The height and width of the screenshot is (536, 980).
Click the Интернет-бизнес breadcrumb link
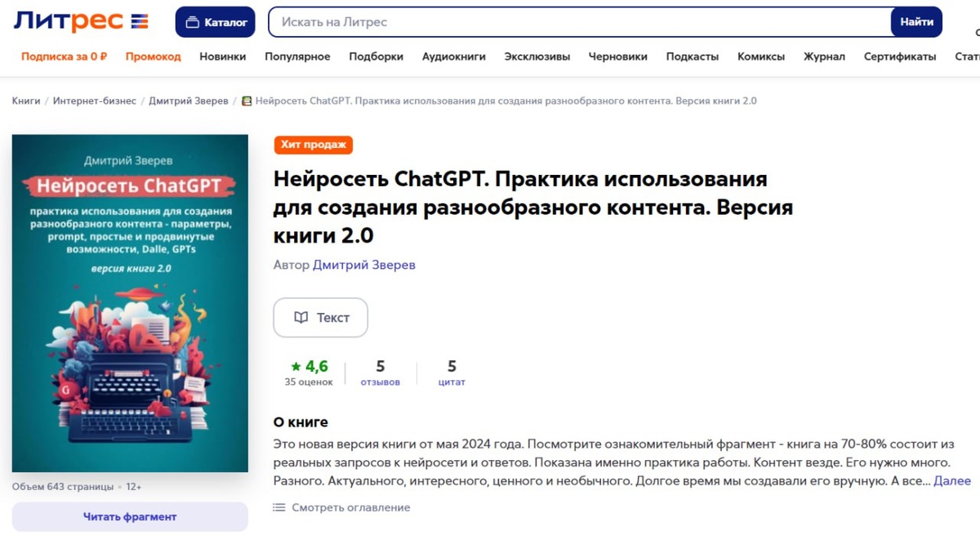95,100
